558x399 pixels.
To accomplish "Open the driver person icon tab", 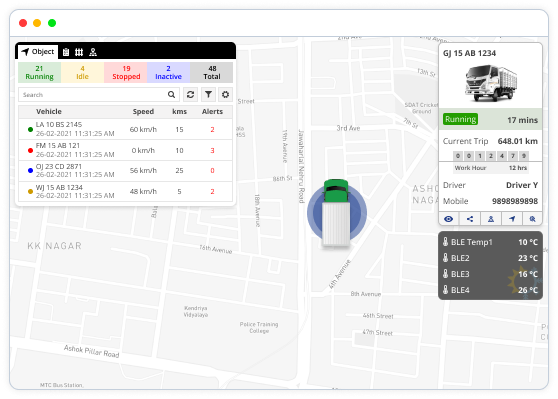I will pyautogui.click(x=93, y=52).
